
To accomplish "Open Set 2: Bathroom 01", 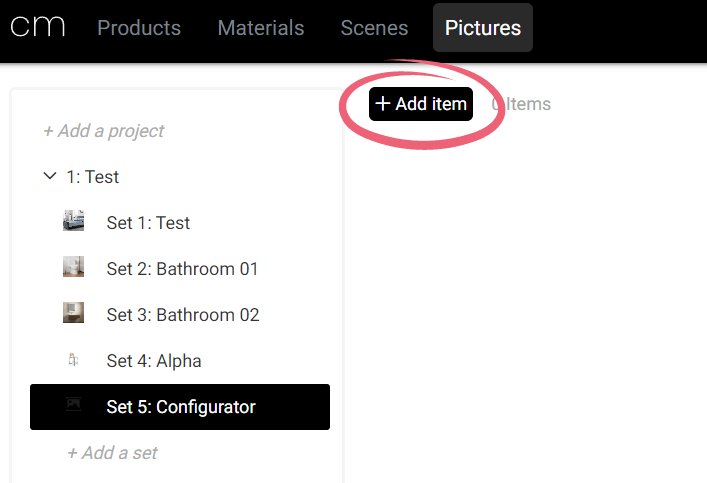I will [182, 269].
